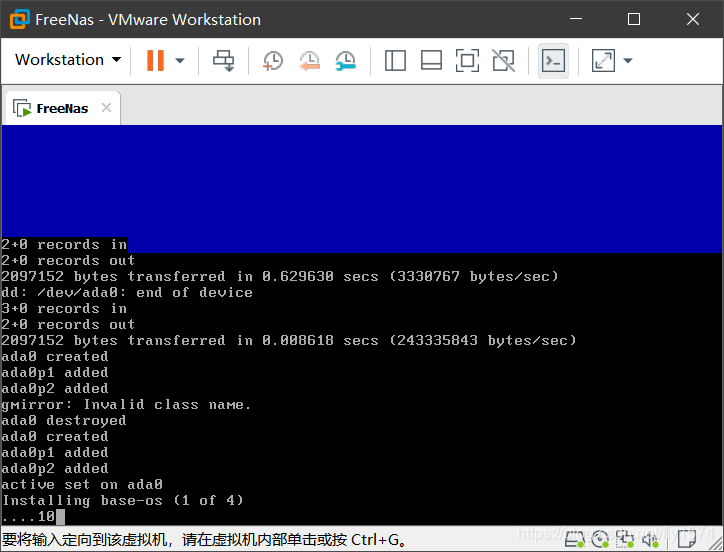724x552 pixels.
Task: Toggle the console view button
Action: click(553, 61)
